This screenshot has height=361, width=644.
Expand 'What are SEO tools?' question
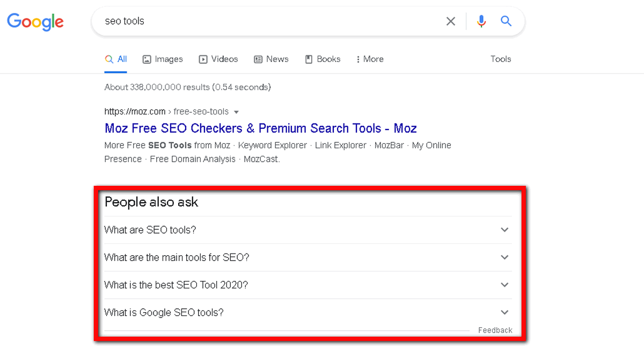tap(308, 230)
